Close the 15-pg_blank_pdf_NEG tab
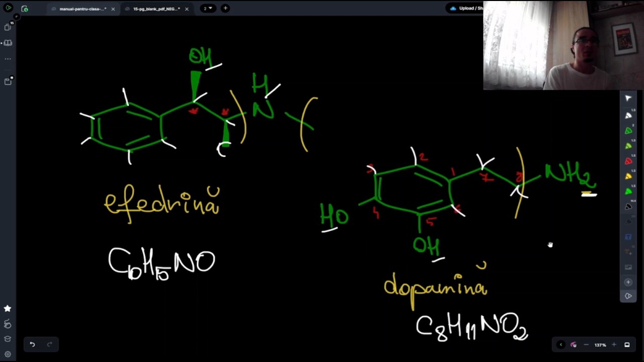Viewport: 644px width, 362px height. pyautogui.click(x=187, y=9)
